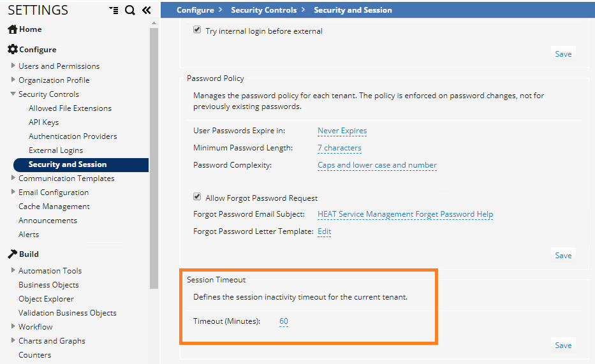
Task: Toggle Try internal login before external checkbox
Action: click(x=197, y=30)
